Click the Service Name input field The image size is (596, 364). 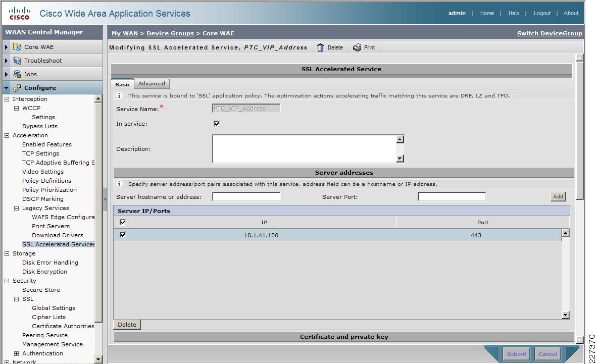[x=246, y=108]
